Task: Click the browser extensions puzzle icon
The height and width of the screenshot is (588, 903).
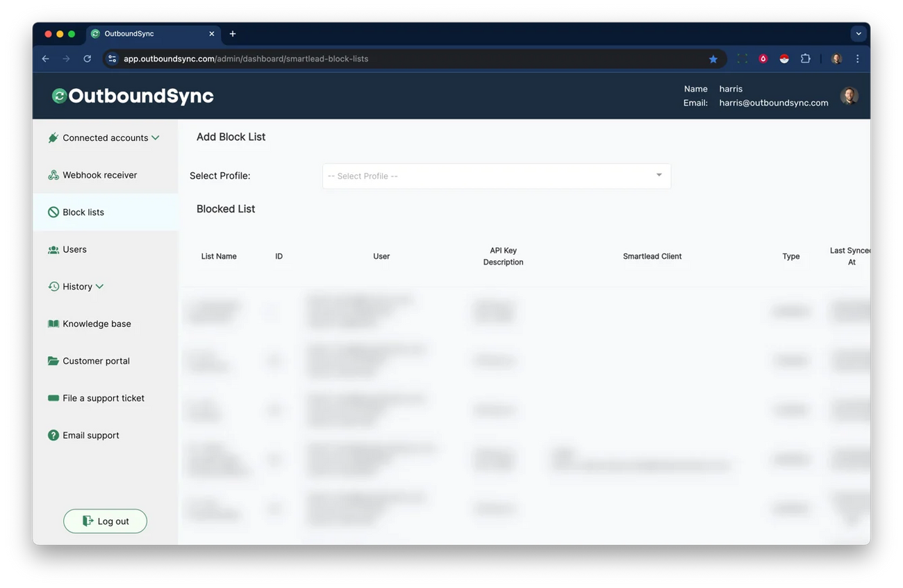Action: pyautogui.click(x=805, y=59)
